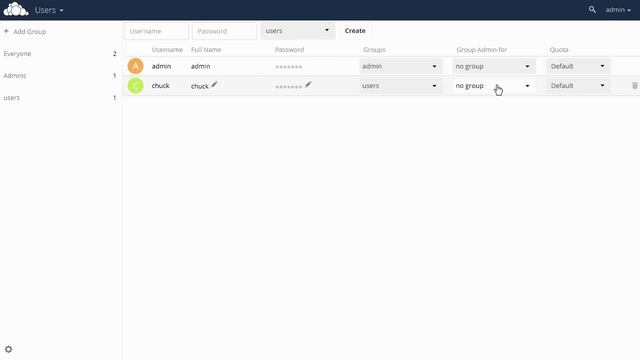Open the settings gear icon
Image resolution: width=640 pixels, height=360 pixels.
pyautogui.click(x=9, y=349)
